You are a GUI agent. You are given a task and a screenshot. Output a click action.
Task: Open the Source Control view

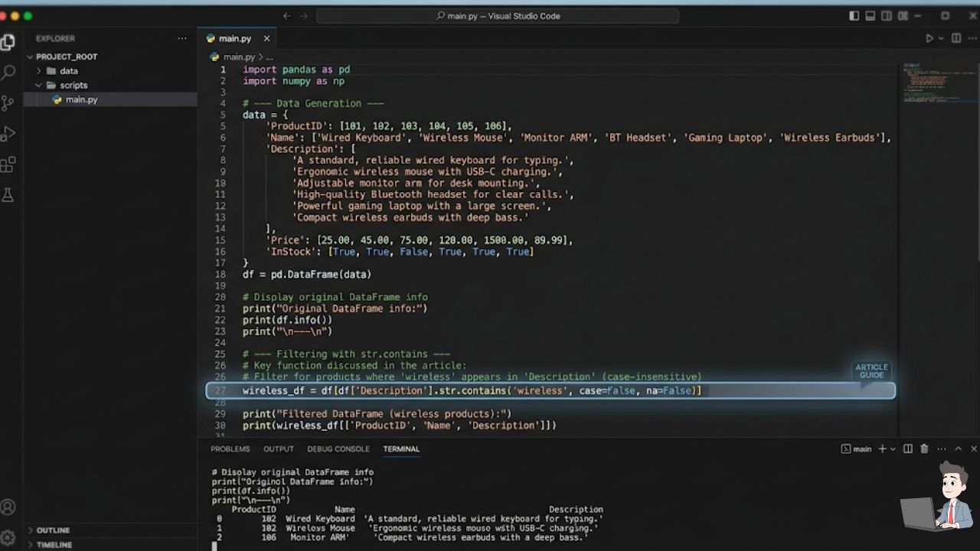pos(8,103)
